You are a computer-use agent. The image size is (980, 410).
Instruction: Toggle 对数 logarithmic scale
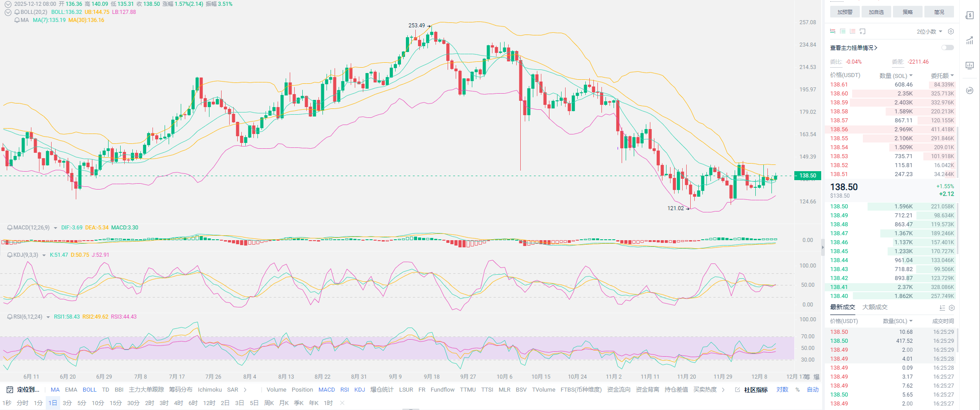point(782,390)
